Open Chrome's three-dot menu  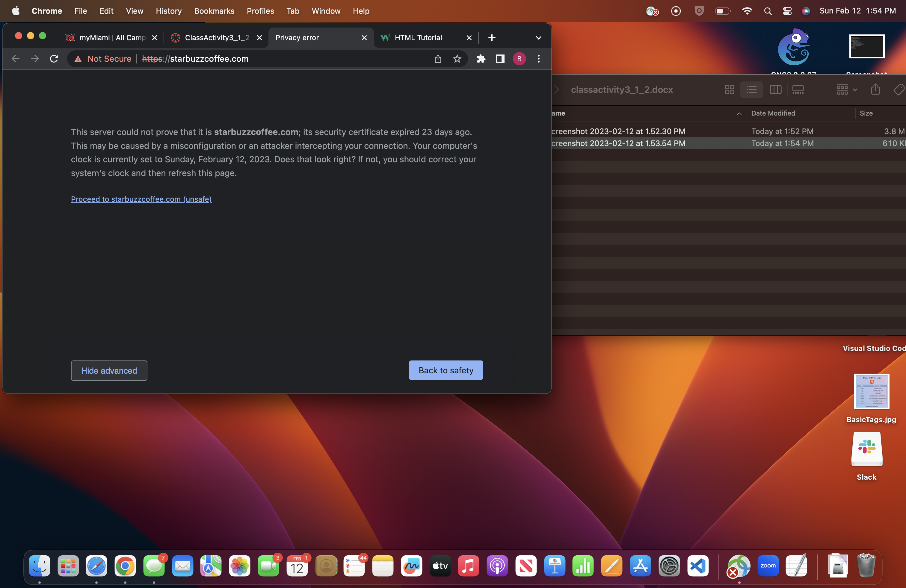[x=538, y=59]
